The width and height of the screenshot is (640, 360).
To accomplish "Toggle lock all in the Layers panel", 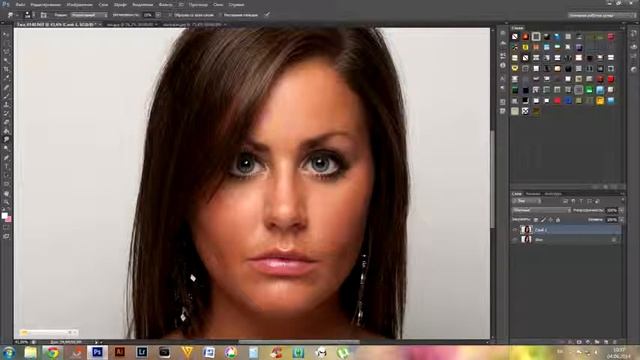I will point(558,220).
